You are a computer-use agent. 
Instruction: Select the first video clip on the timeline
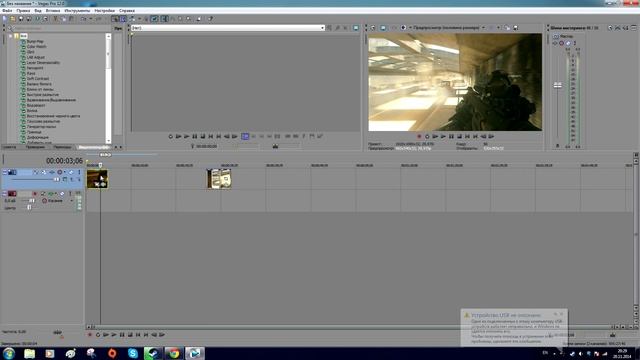coord(97,179)
